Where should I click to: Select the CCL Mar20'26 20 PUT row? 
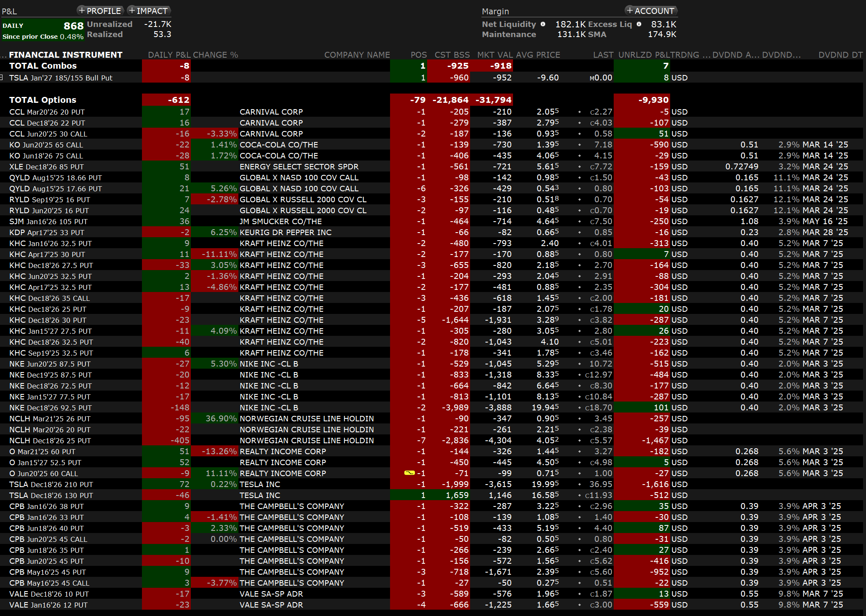[431, 112]
